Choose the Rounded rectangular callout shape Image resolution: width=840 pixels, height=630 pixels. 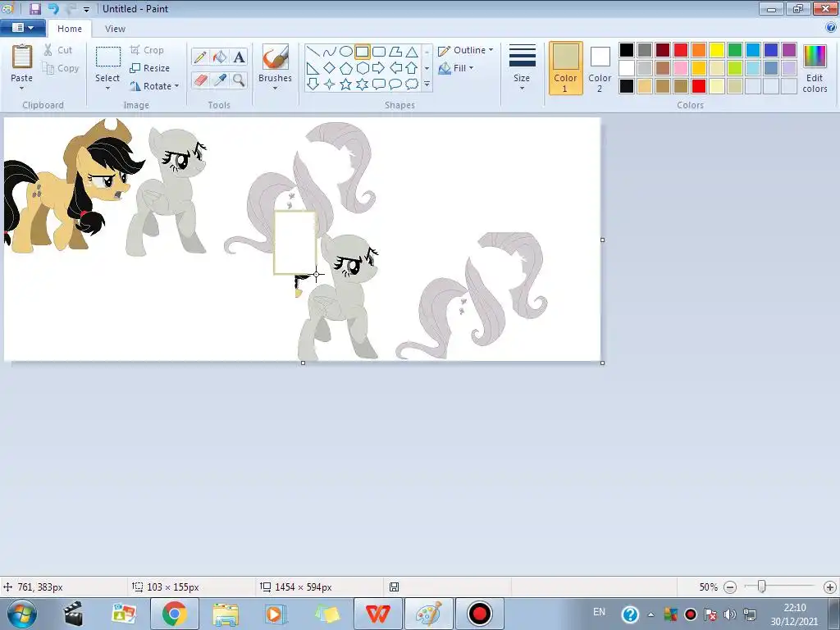[x=379, y=84]
